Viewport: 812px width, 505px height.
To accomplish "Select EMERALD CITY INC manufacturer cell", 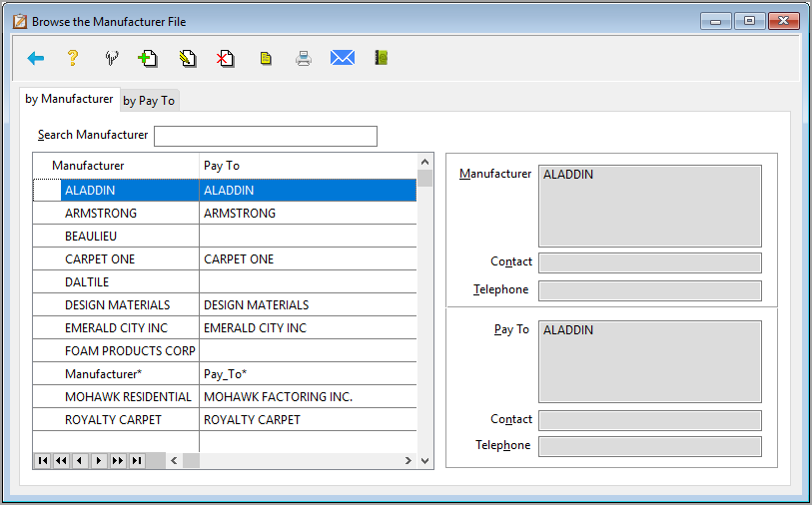I will pyautogui.click(x=116, y=328).
